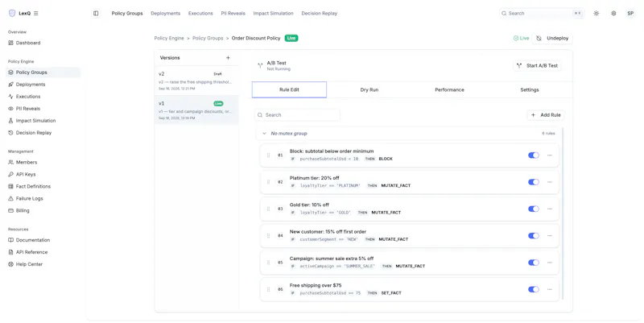Go to Policy Groups in top navigation
The image size is (644, 323).
coord(127,13)
